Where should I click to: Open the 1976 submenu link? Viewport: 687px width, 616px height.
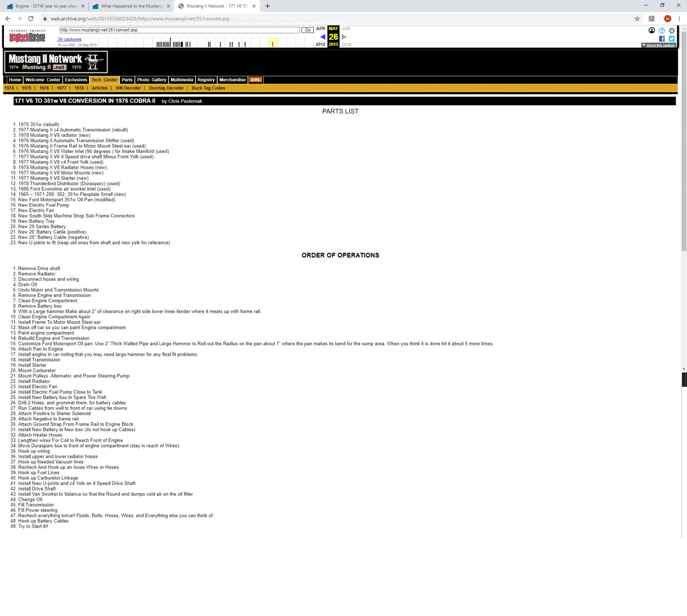coord(44,88)
